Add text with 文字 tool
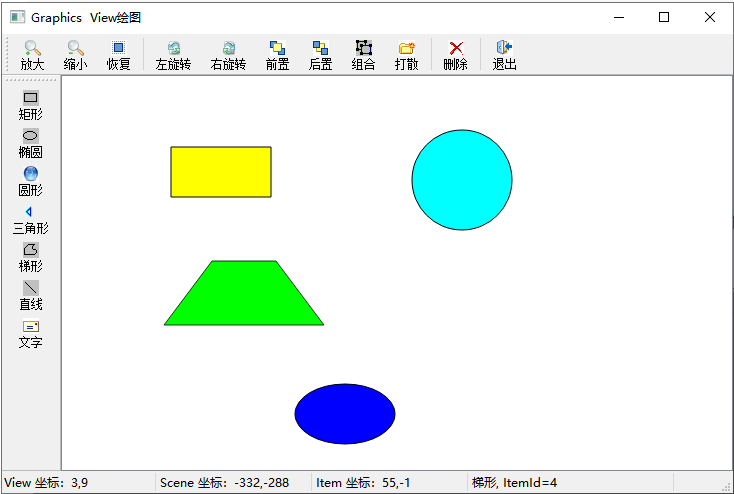 pyautogui.click(x=30, y=333)
